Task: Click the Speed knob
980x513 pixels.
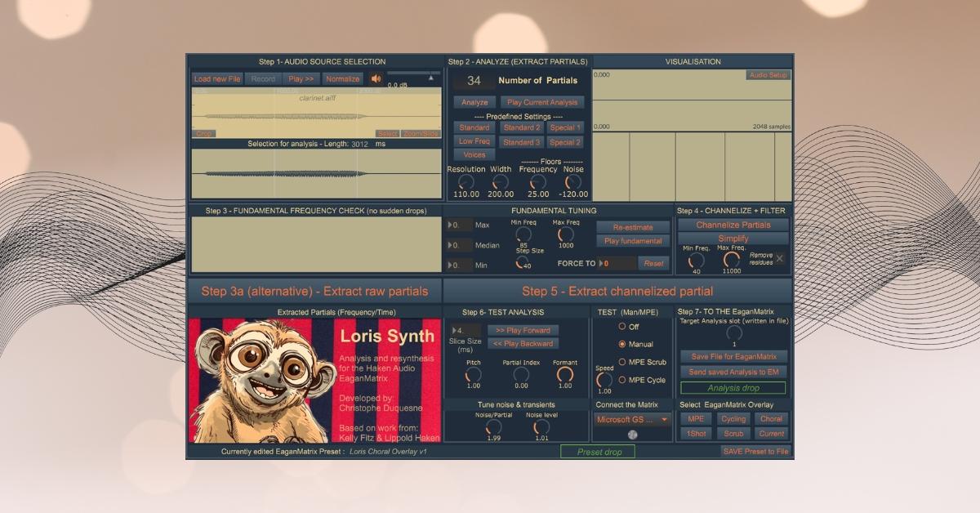Action: coord(604,380)
